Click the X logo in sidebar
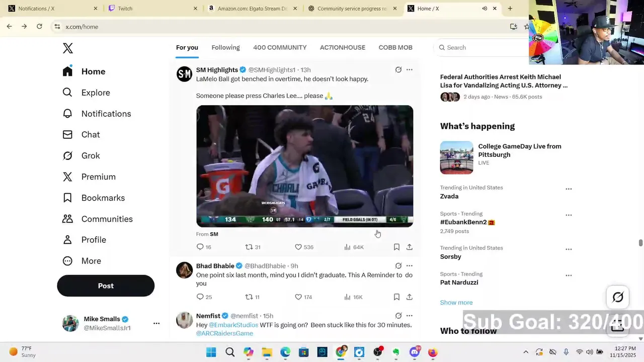The width and height of the screenshot is (644, 362). point(68,48)
